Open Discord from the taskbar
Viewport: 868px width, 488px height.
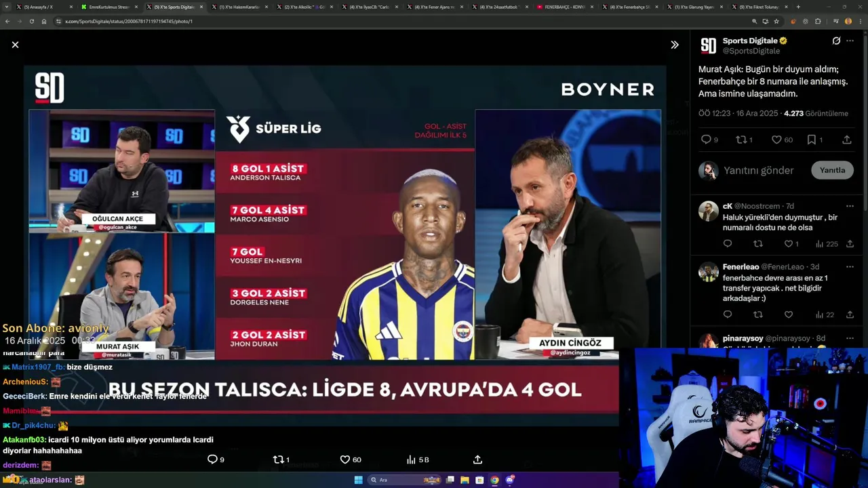click(509, 480)
